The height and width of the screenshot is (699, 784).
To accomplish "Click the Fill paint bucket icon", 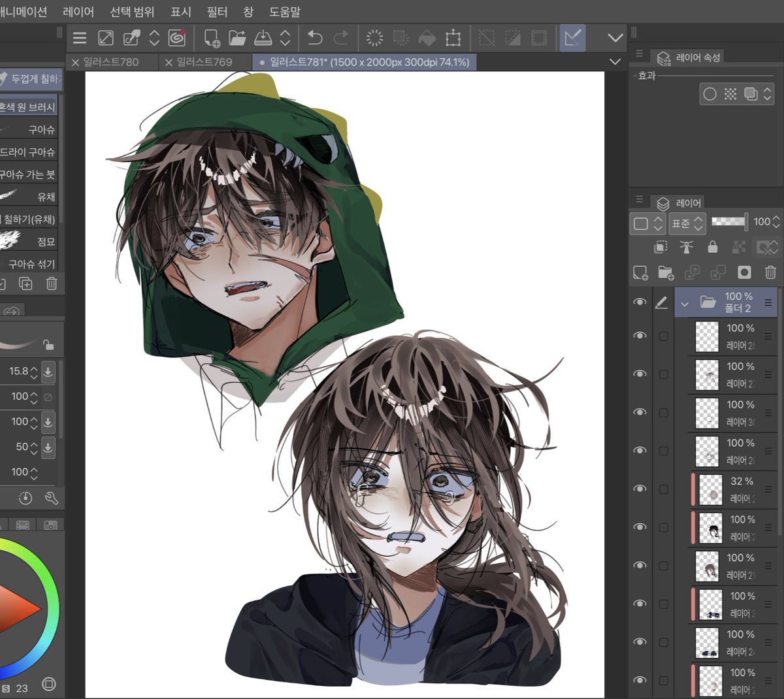I will (x=427, y=39).
